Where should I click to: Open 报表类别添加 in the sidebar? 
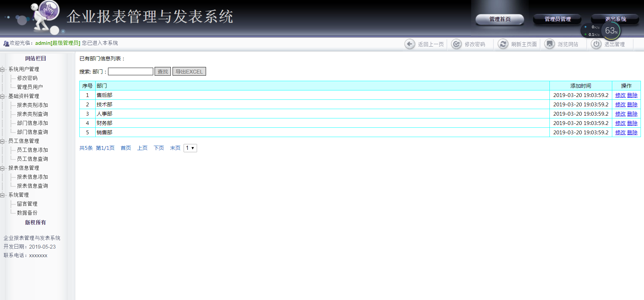click(x=32, y=105)
